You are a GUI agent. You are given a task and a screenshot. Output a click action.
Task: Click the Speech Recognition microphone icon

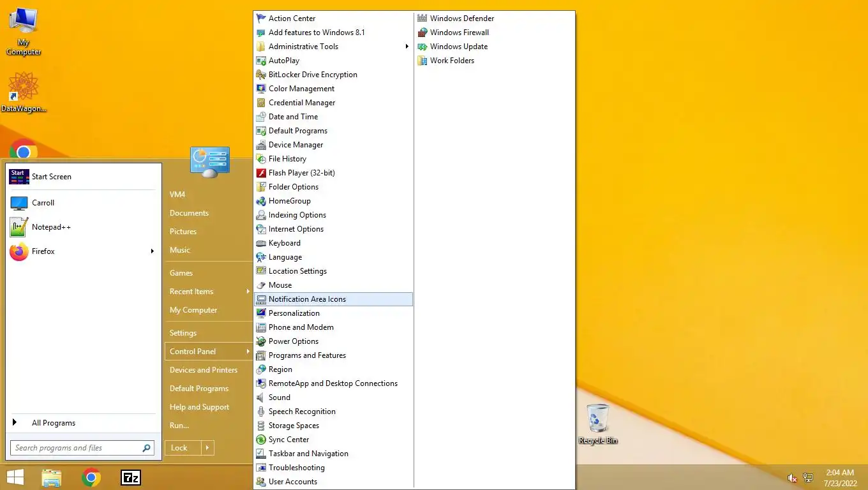pos(261,412)
